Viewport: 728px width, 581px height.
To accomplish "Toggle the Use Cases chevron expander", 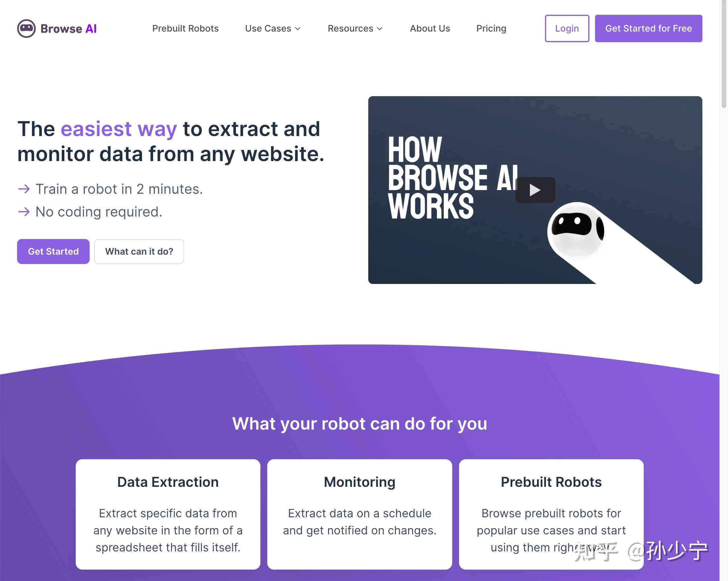I will tap(298, 28).
